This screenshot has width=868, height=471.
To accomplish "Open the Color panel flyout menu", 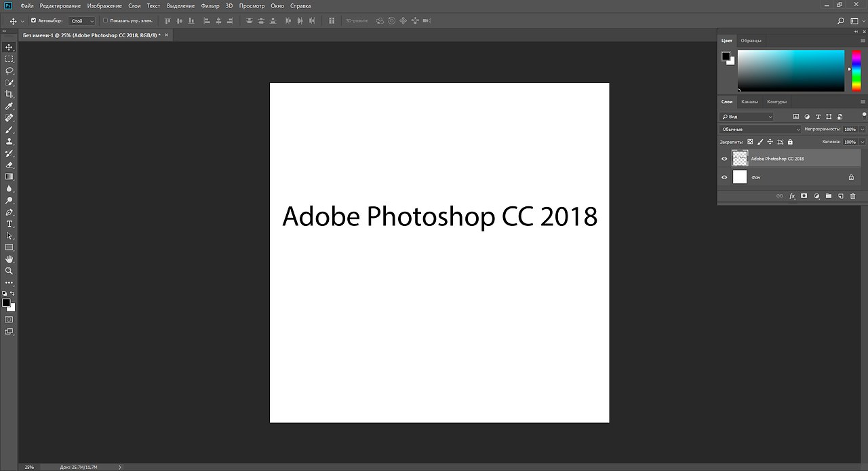I will (x=863, y=41).
